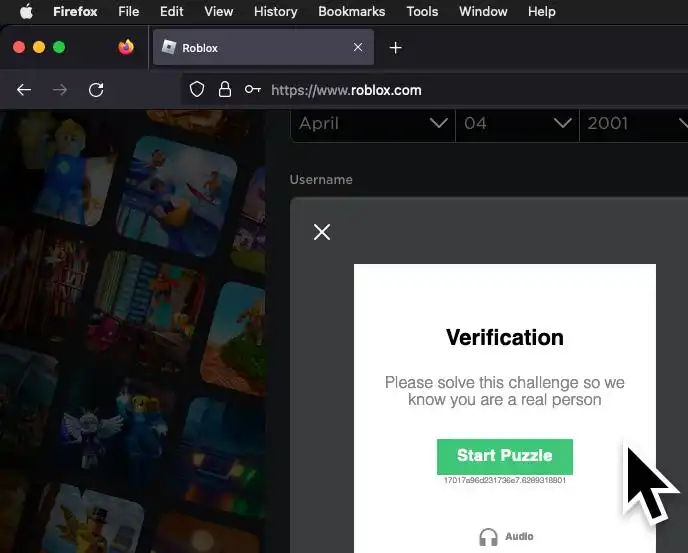688x553 pixels.
Task: Click the Verification heading
Action: tap(505, 338)
